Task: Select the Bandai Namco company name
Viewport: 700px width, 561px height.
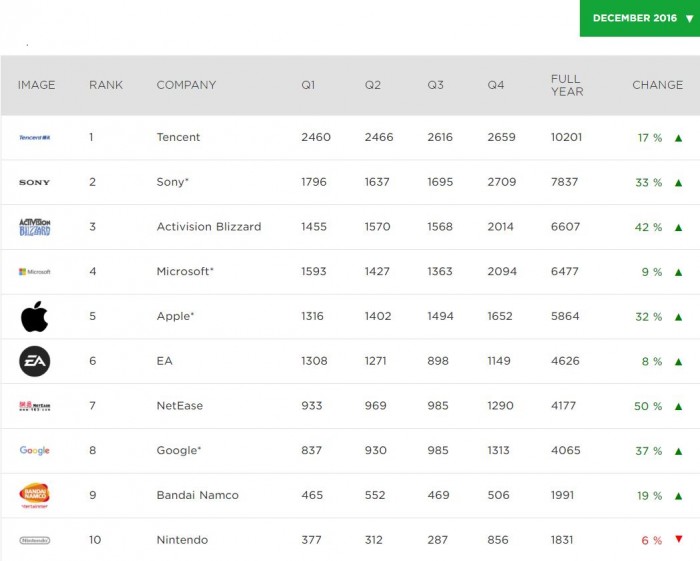Action: click(198, 495)
